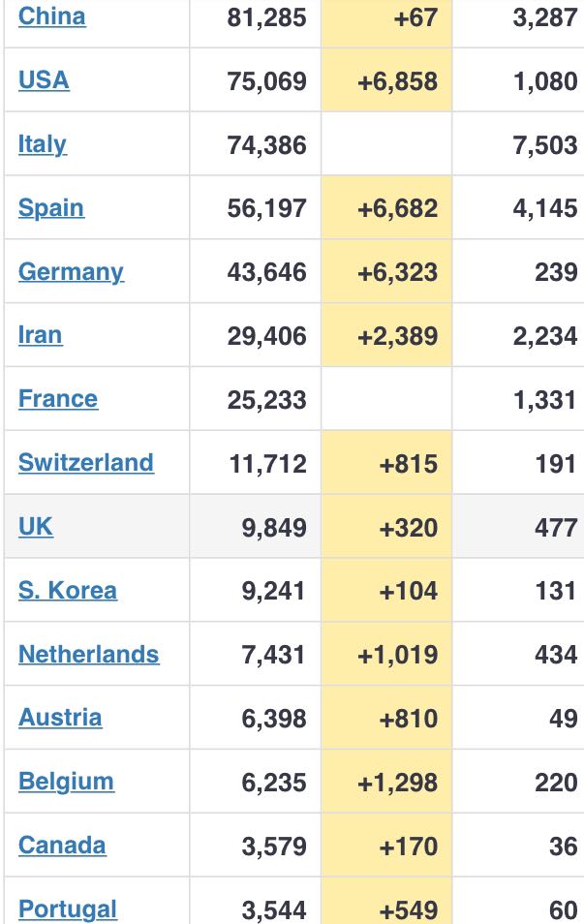The height and width of the screenshot is (924, 584).
Task: Open the Austria country link
Action: point(60,718)
